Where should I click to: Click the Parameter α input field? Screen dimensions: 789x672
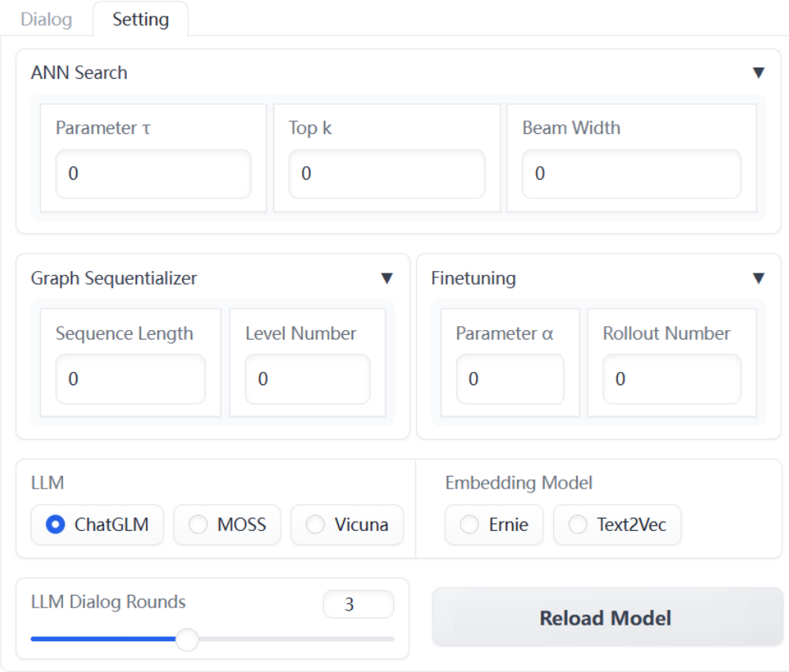(x=510, y=379)
